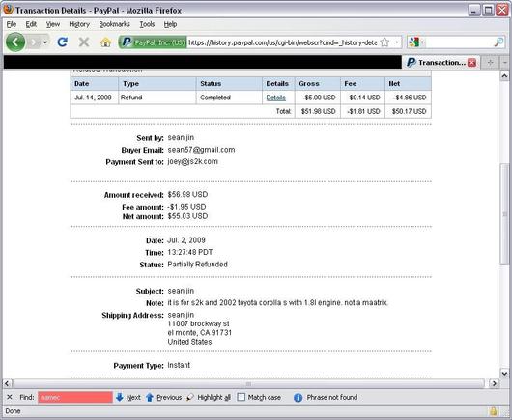Screen dimensions: 512x420
Task: Enable the Match case checkbox
Action: 241,397
